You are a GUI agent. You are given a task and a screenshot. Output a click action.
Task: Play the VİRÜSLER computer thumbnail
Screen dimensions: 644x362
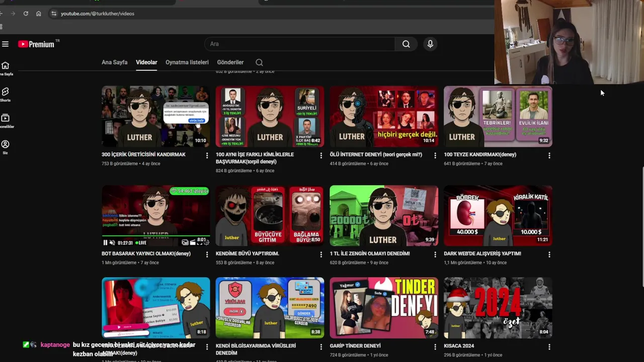point(270,308)
